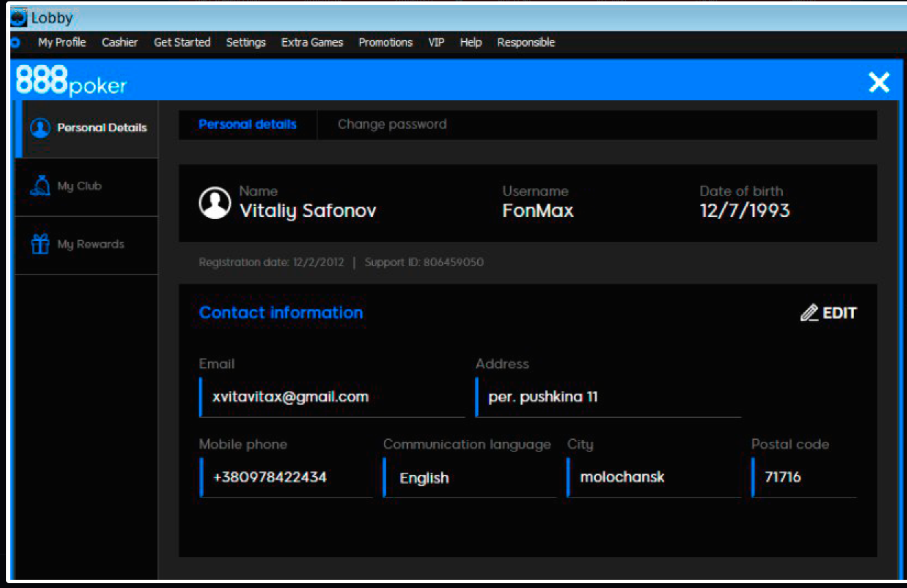Open the VIP menu
The width and height of the screenshot is (907, 588).
pyautogui.click(x=436, y=43)
